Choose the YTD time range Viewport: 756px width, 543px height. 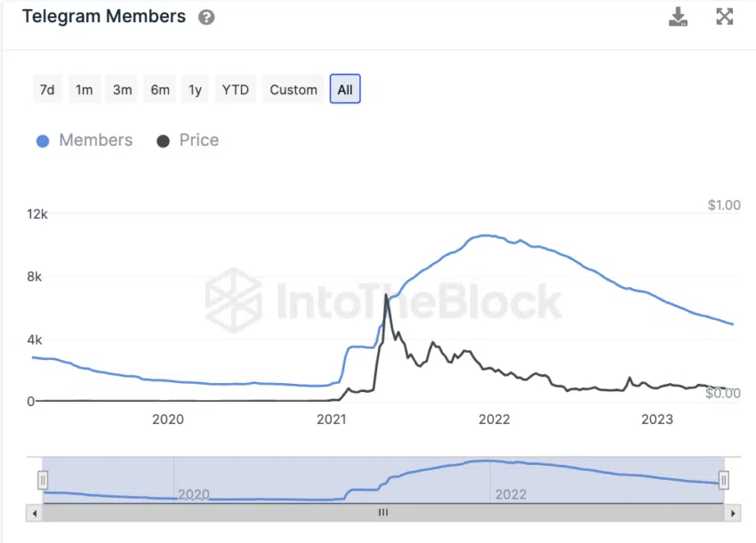tap(235, 90)
